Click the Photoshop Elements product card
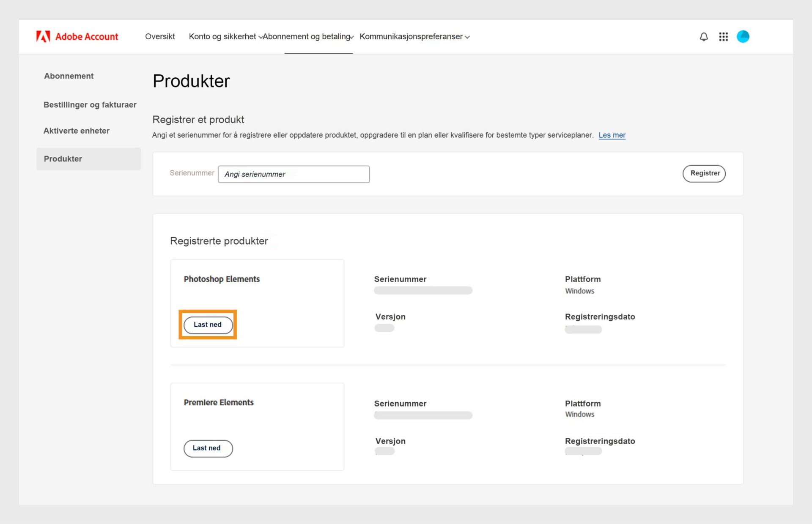 [257, 303]
